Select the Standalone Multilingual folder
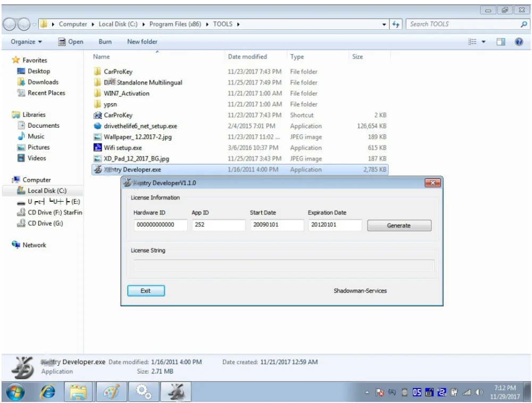Screen dimensions: 532x403 pyautogui.click(x=143, y=83)
